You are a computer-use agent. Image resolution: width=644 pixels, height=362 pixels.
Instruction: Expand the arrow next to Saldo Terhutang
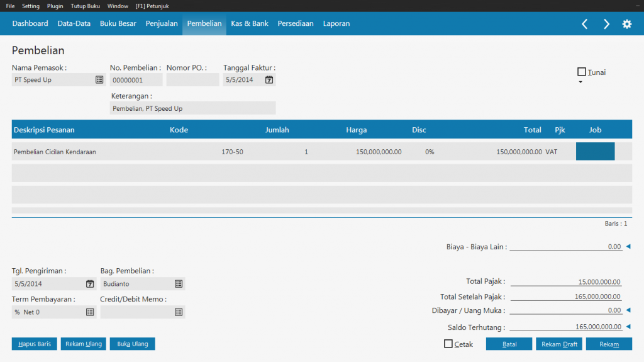628,326
